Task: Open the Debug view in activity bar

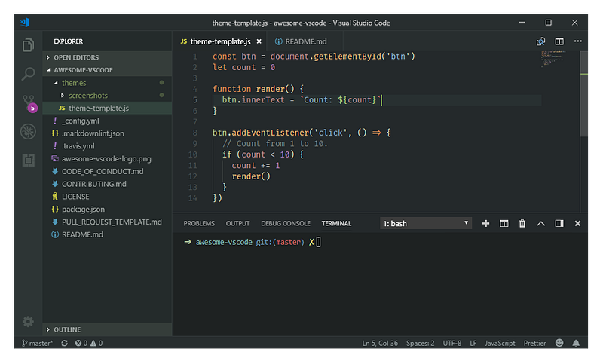Action: point(28,131)
